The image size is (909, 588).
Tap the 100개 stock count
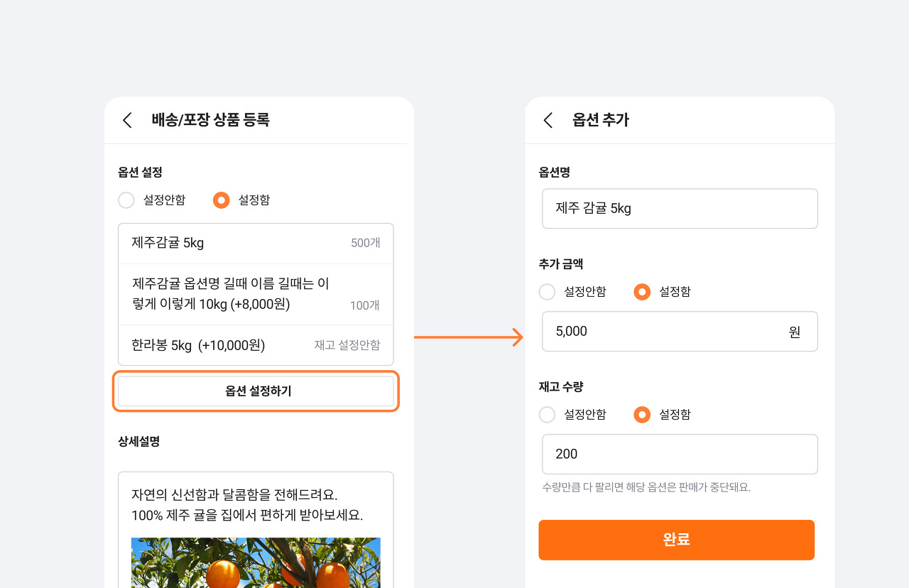click(365, 305)
